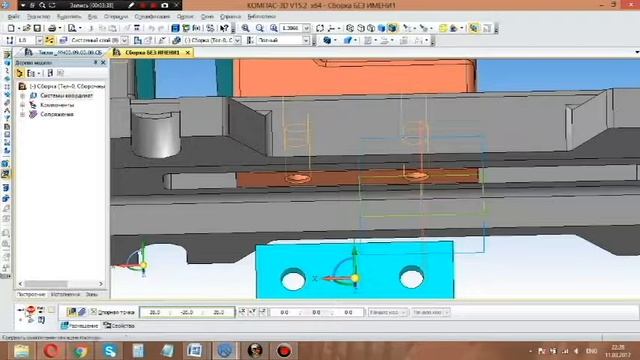This screenshot has height=360, width=640.
Task: Click the model tree horizontal scrollbar
Action: click(60, 284)
